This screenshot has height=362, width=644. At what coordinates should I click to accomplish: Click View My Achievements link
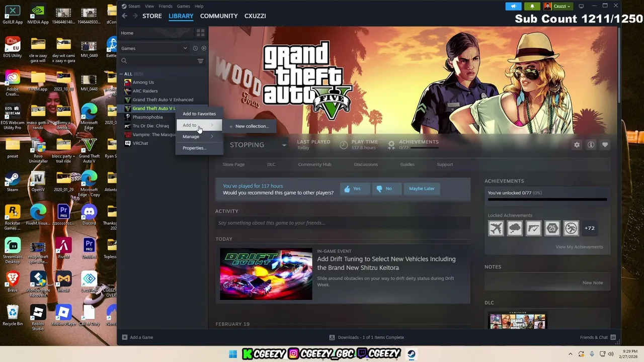click(579, 247)
